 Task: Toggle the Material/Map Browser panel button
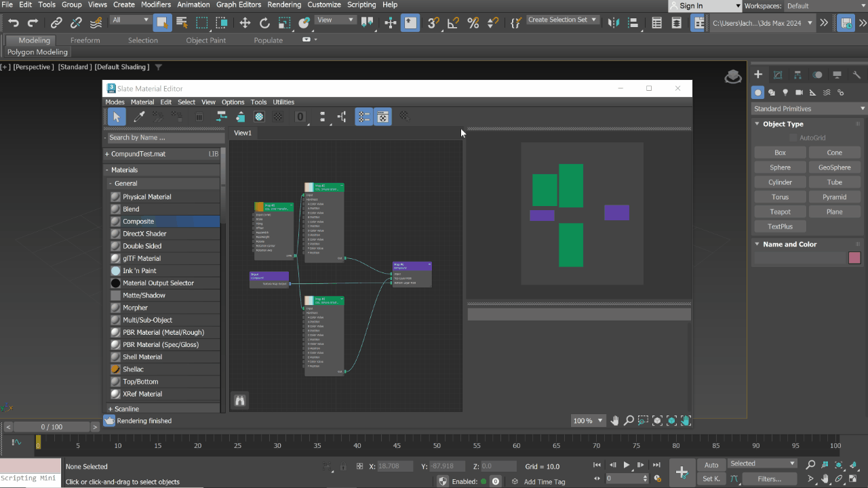click(364, 117)
